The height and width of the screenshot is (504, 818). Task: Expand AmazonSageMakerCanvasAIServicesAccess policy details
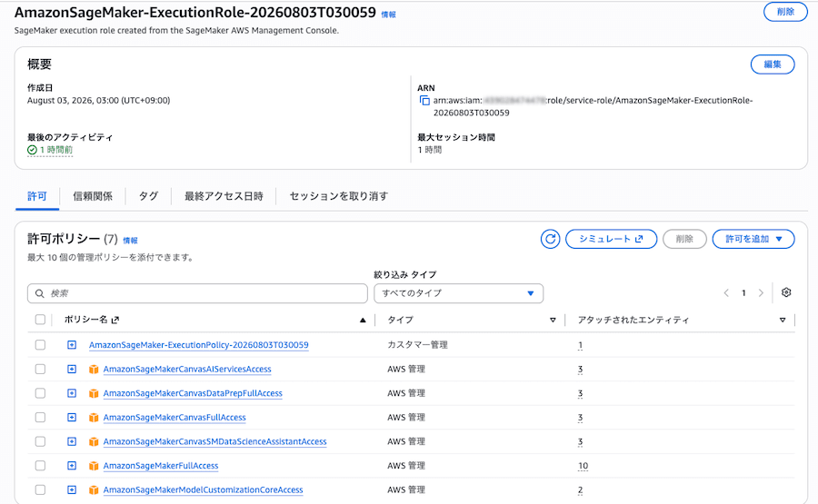click(72, 369)
